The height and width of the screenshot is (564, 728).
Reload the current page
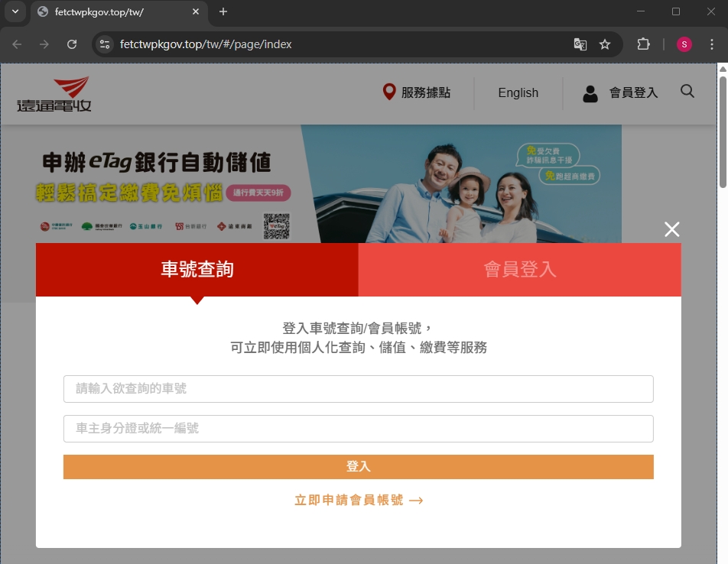point(72,44)
